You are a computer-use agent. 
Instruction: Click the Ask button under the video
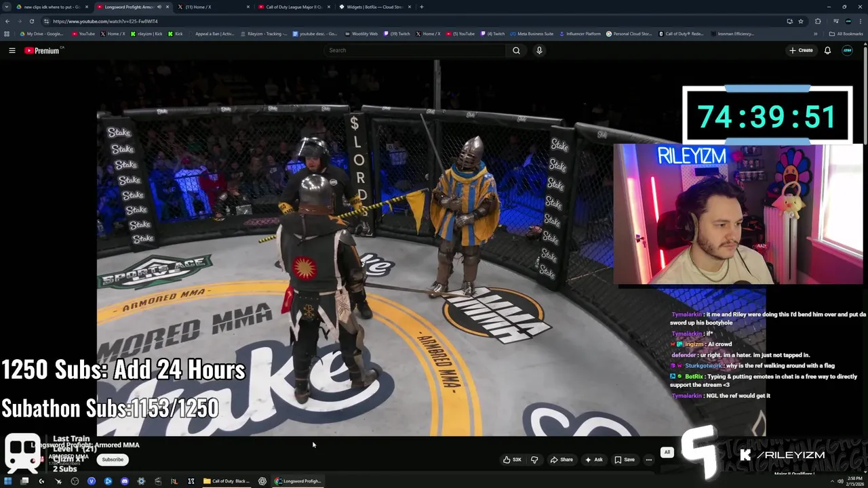pyautogui.click(x=593, y=460)
